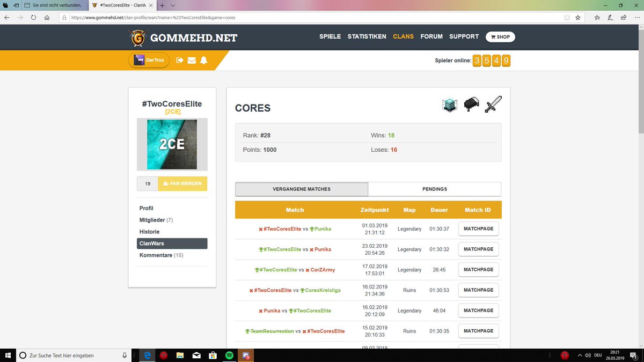Open MATCHPAGE for 01.03.2019 match
Viewport: 644px width, 362px height.
478,229
